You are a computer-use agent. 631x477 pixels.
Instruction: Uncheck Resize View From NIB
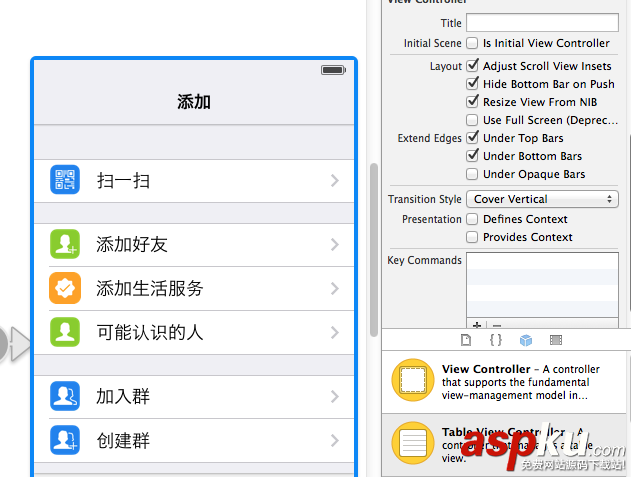click(472, 101)
